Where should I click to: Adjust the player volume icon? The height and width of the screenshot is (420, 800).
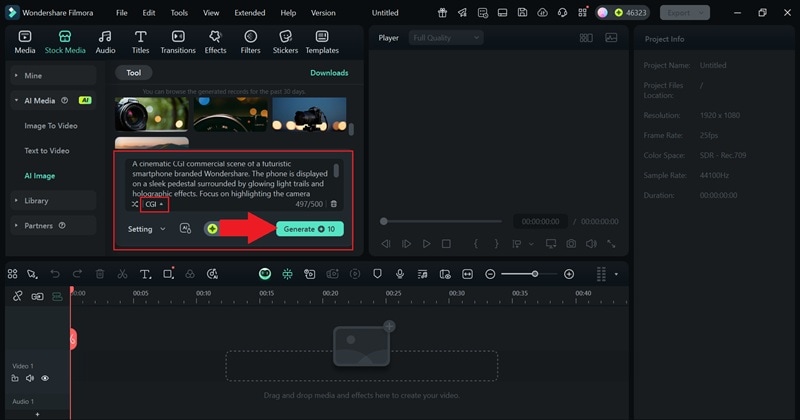click(x=591, y=244)
